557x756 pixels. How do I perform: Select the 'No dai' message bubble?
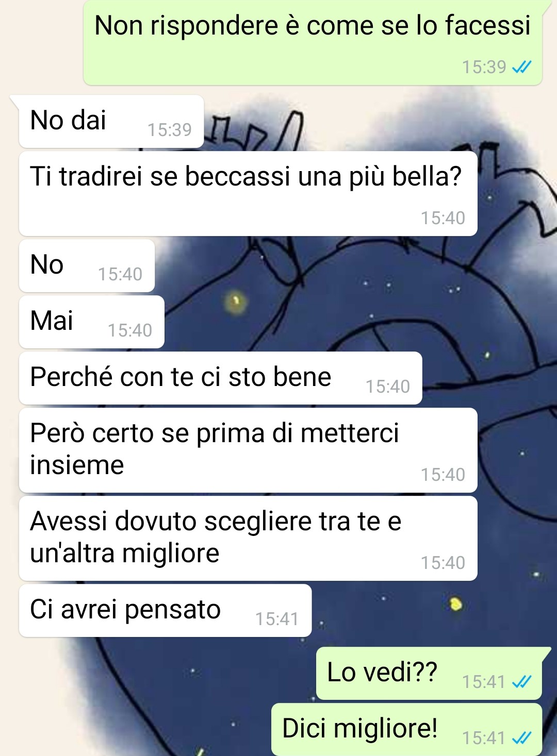tap(111, 121)
